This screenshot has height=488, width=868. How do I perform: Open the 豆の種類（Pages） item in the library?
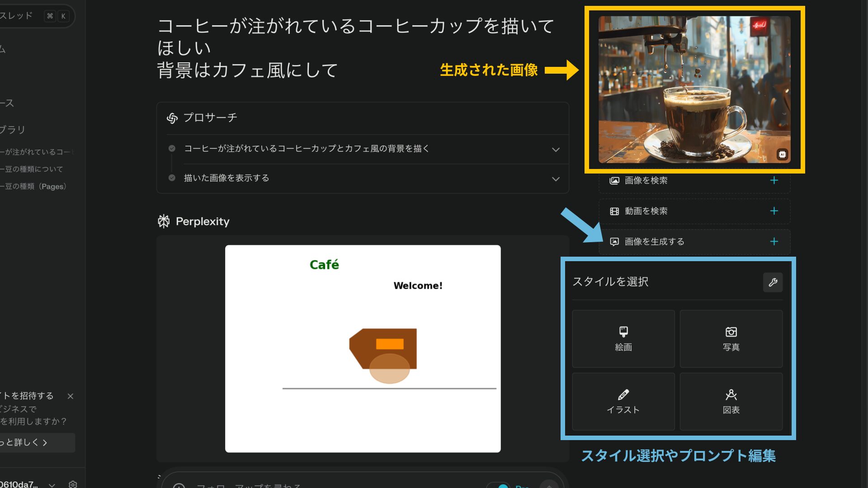pyautogui.click(x=33, y=186)
